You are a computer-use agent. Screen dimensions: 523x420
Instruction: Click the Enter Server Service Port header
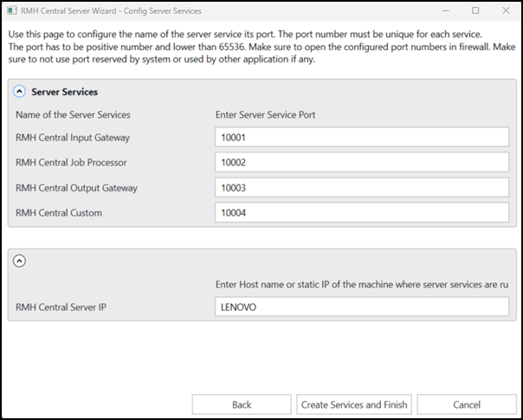265,115
